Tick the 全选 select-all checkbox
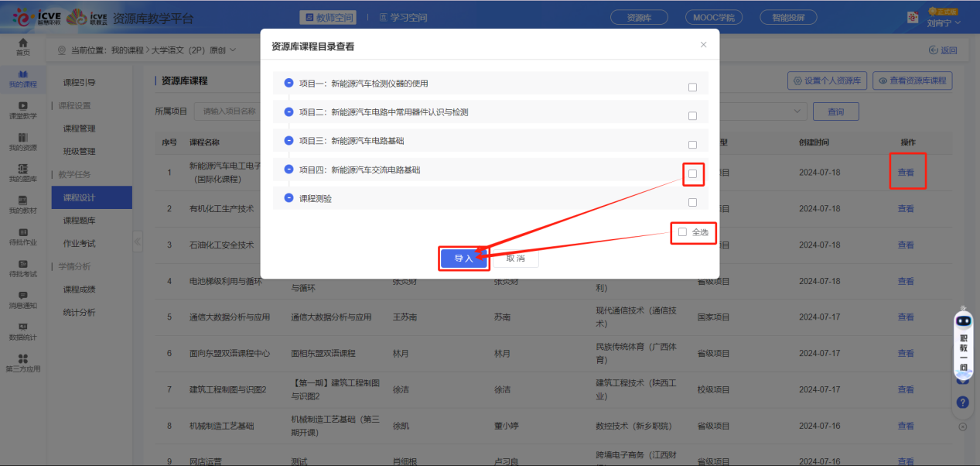980x466 pixels. pos(682,232)
